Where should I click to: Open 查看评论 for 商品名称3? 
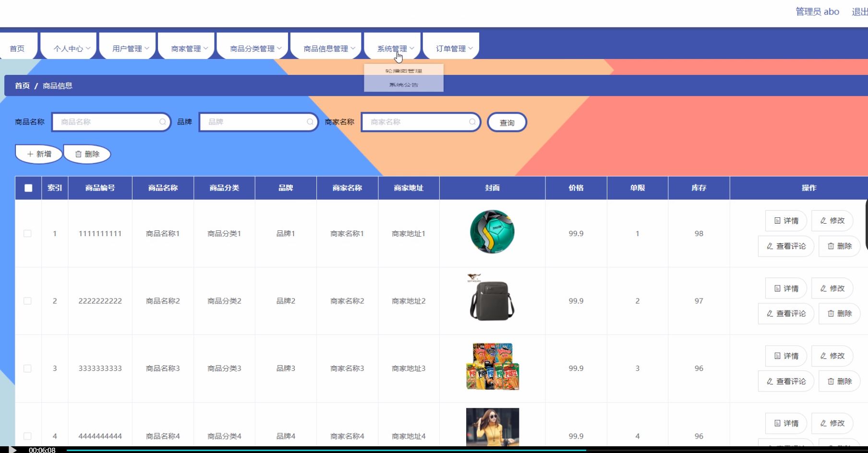coord(786,381)
